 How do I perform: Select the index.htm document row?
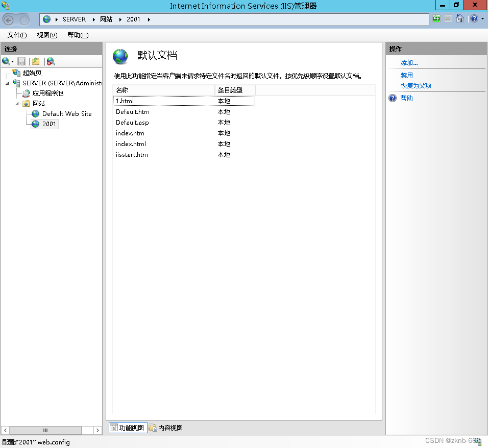click(x=184, y=133)
